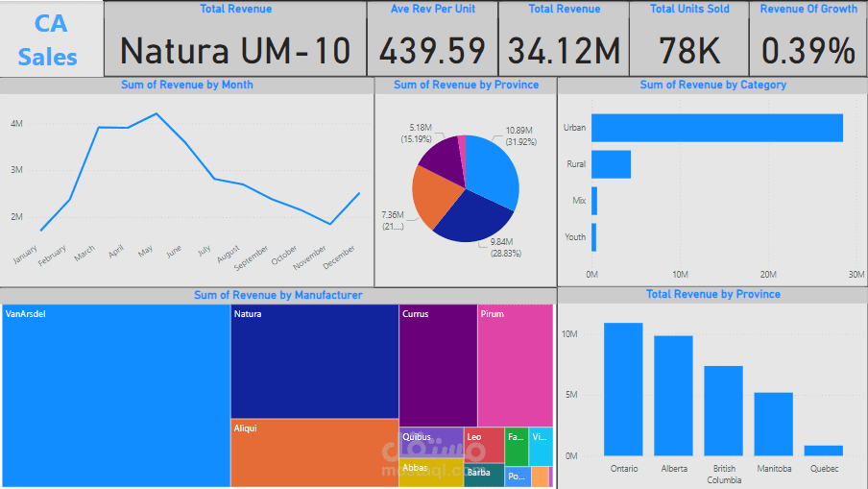Click the Sum of Revenue by Province title

click(466, 85)
